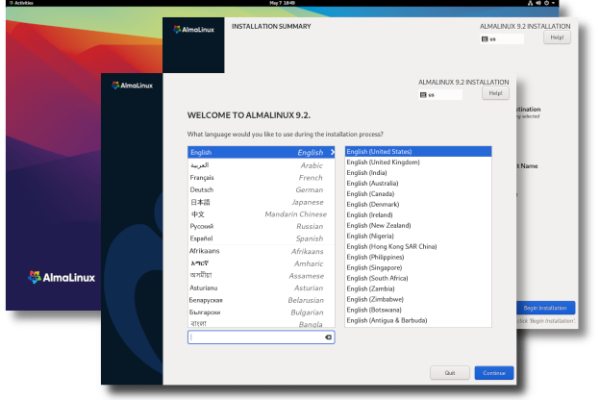Select Arabic language row
Viewport: 600px width, 400px height.
[261, 165]
